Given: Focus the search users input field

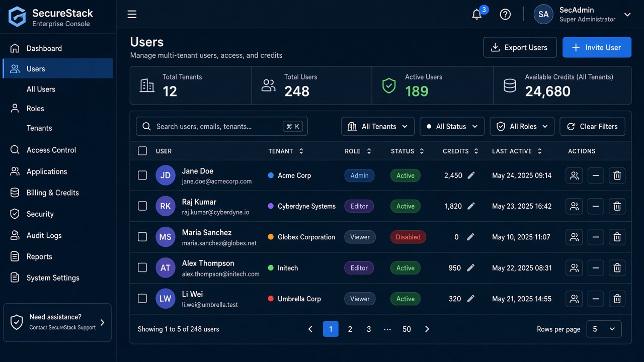Looking at the screenshot, I should (x=222, y=127).
